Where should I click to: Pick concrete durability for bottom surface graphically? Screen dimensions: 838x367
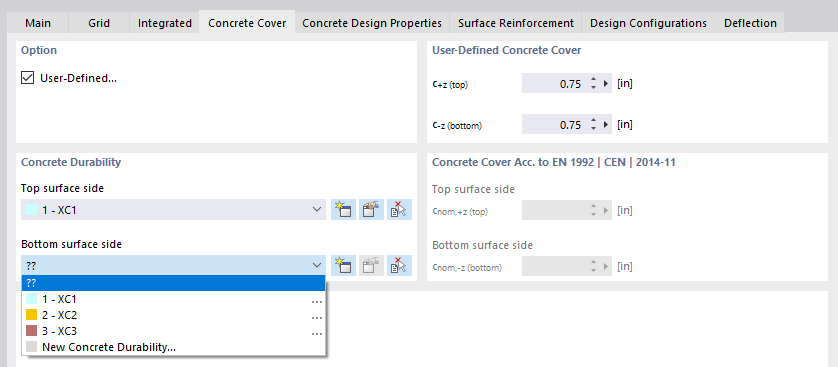(x=400, y=266)
